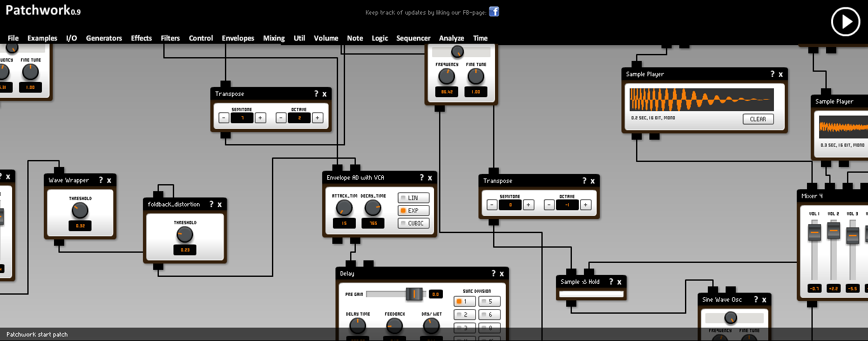868x341 pixels.
Task: Open the Sequencer menu
Action: [414, 38]
